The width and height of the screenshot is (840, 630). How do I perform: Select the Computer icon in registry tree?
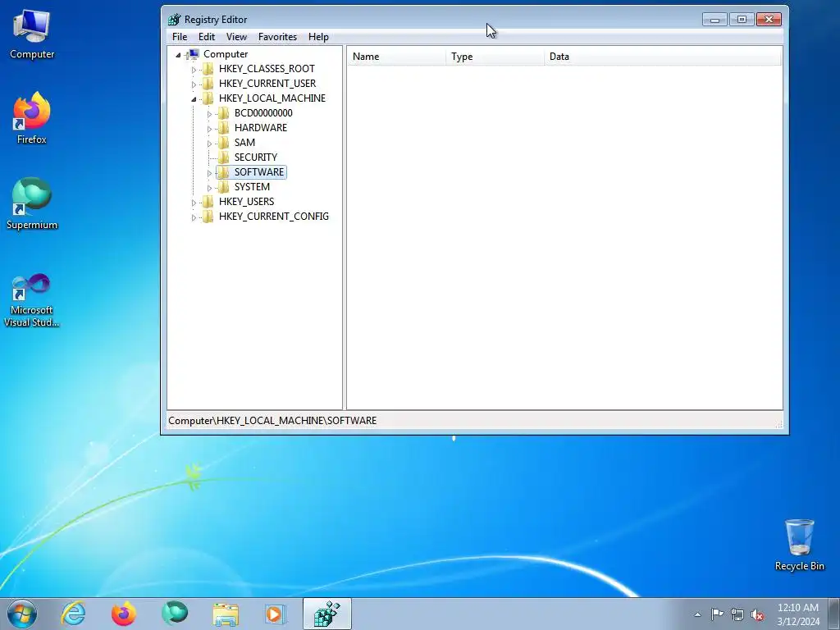tap(194, 53)
